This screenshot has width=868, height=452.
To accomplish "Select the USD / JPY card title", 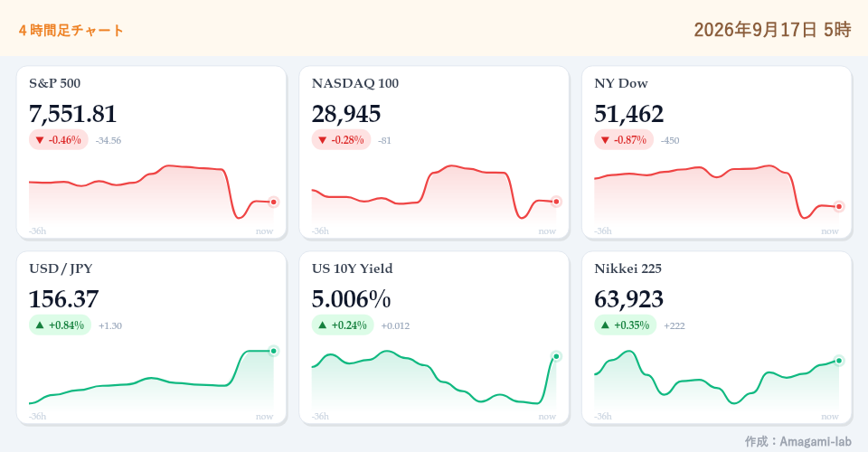I will tap(61, 268).
